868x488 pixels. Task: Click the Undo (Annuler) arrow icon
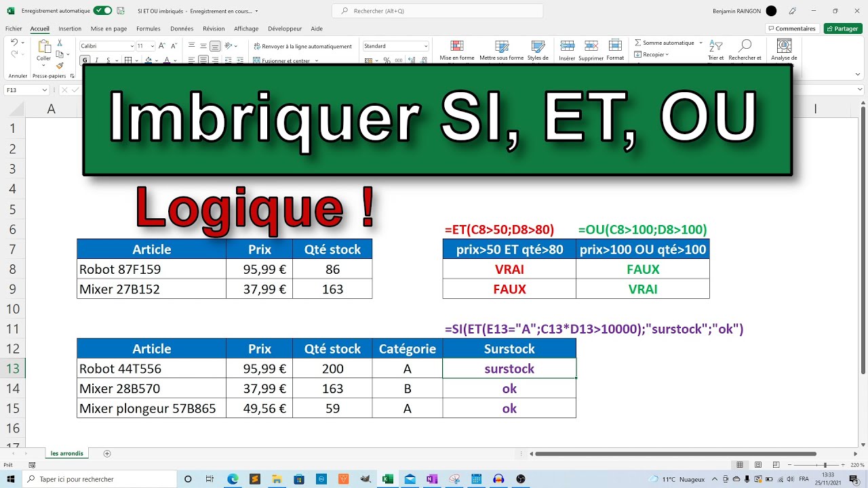[13, 43]
